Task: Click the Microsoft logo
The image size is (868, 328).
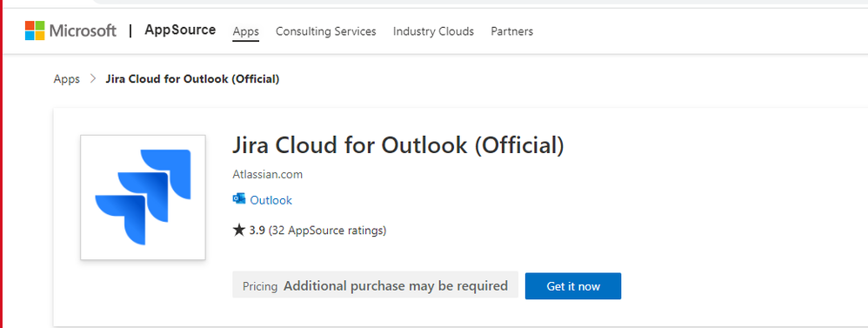Action: point(70,30)
